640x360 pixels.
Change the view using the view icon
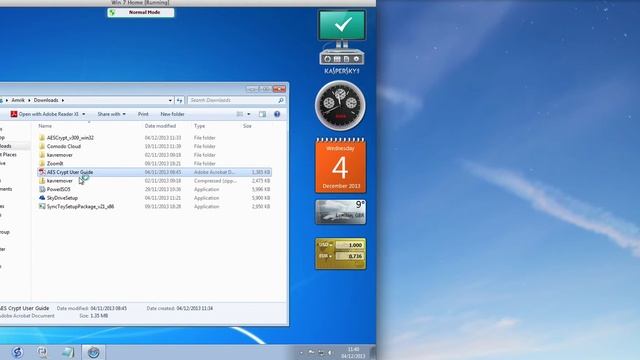[x=240, y=114]
